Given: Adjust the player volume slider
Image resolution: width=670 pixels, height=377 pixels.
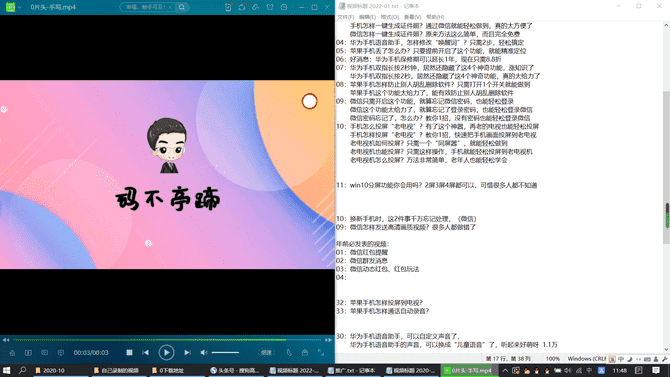Looking at the screenshot, I should click(226, 352).
